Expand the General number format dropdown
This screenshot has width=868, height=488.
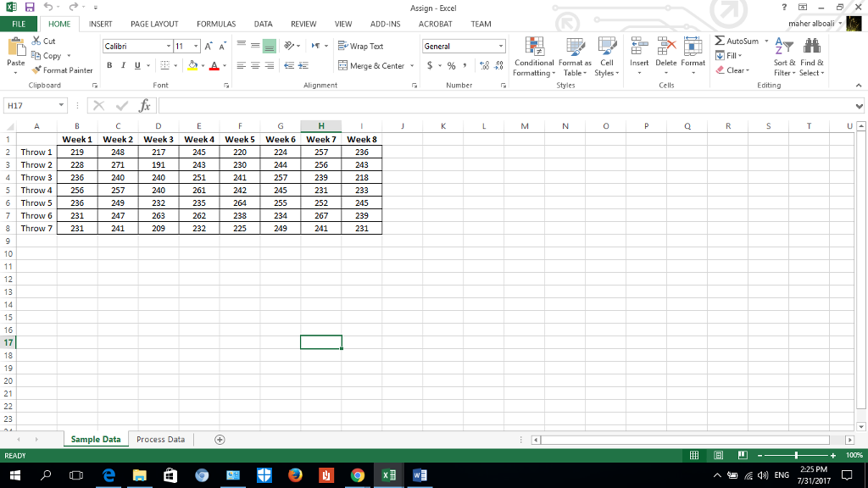501,47
